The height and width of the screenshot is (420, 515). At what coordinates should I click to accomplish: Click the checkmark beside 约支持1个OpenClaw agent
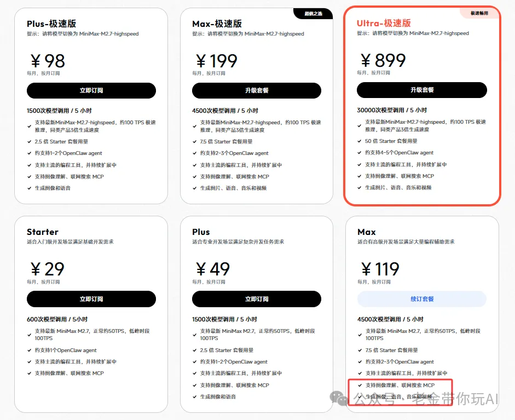tap(30, 350)
